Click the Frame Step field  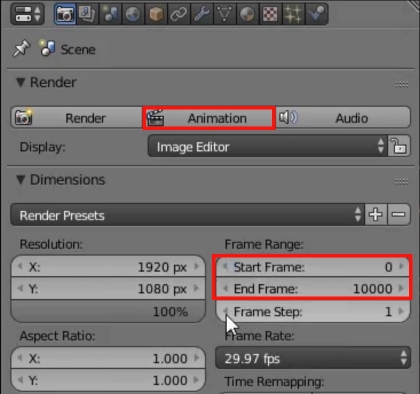click(313, 311)
